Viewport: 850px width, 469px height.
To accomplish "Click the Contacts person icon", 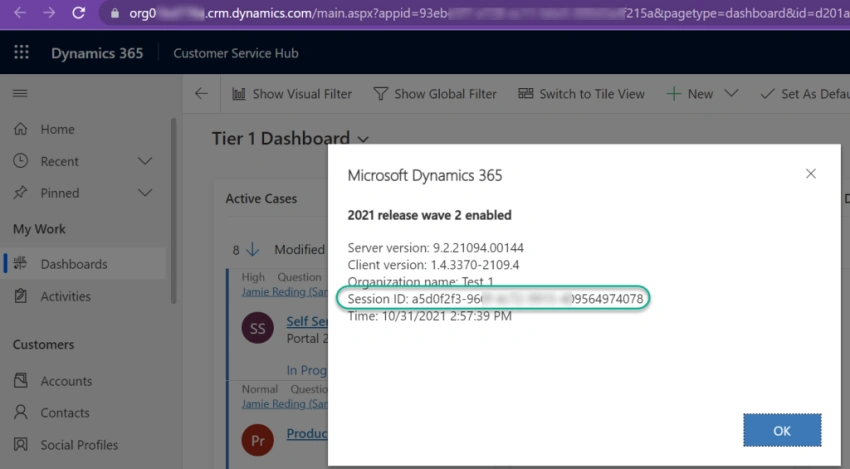I will point(21,413).
